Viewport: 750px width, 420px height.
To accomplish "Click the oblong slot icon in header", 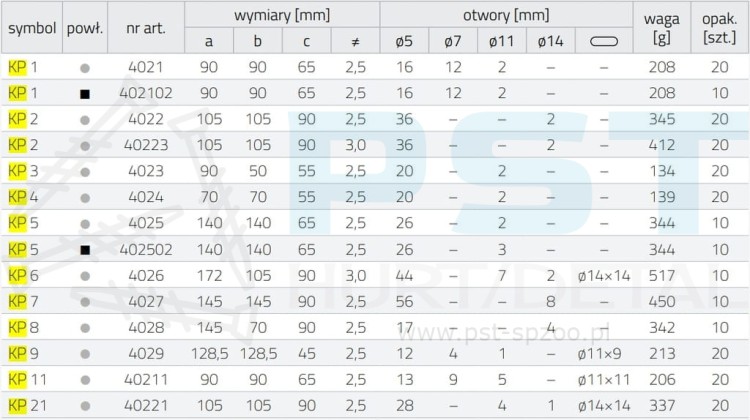I will (x=604, y=41).
